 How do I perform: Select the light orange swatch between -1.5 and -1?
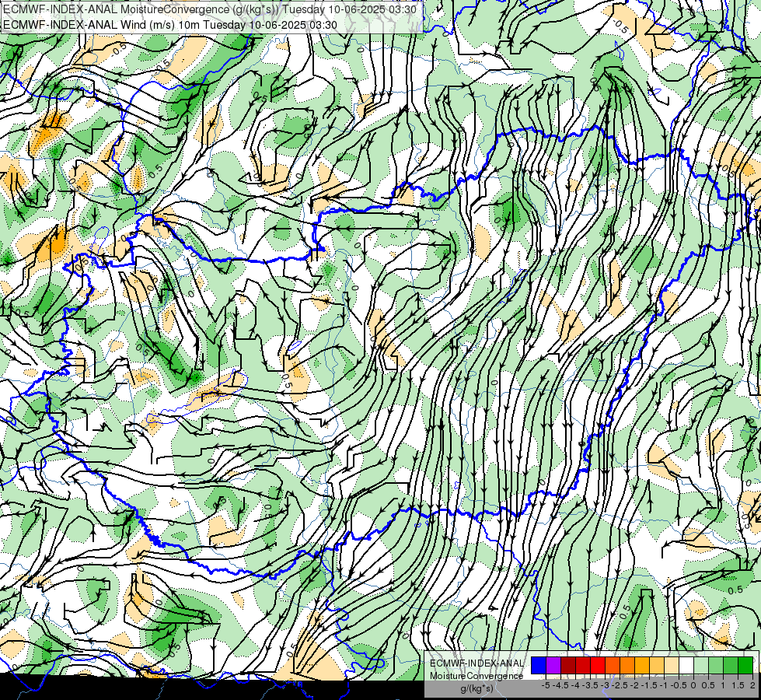(657, 665)
